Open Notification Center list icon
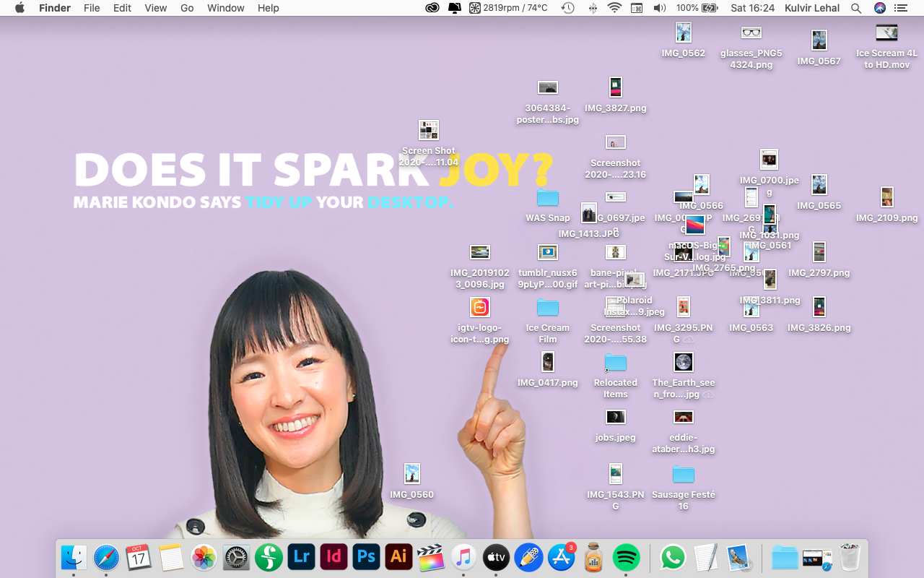 coord(901,8)
